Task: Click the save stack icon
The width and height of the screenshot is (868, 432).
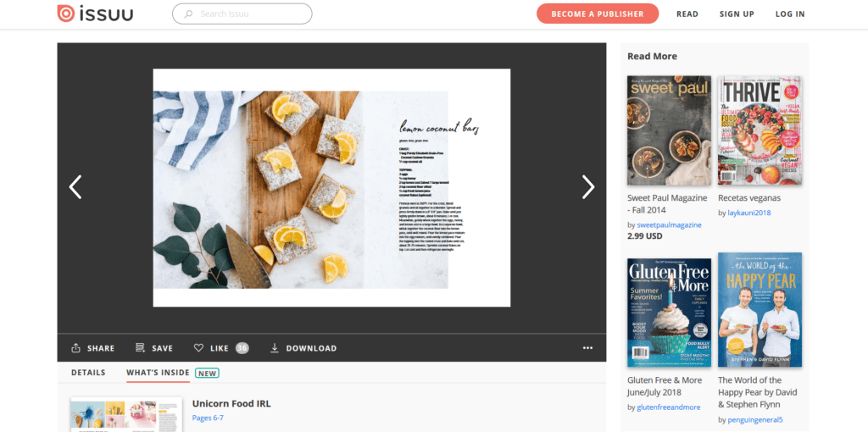Action: click(140, 348)
